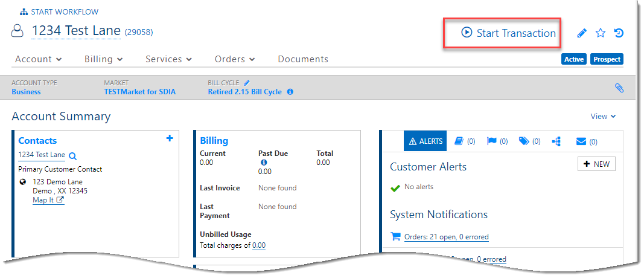Edit the bill cycle pencil icon
This screenshot has height=278, width=644.
click(246, 83)
